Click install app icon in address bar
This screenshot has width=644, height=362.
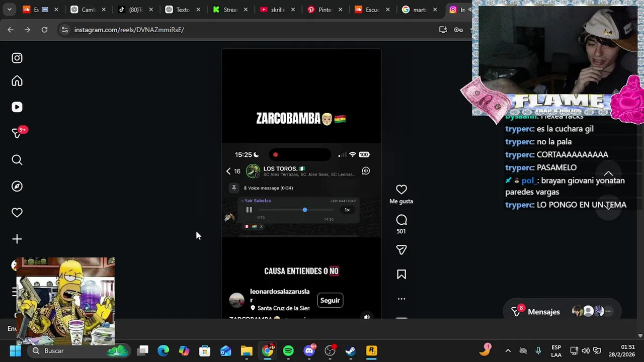(x=443, y=30)
